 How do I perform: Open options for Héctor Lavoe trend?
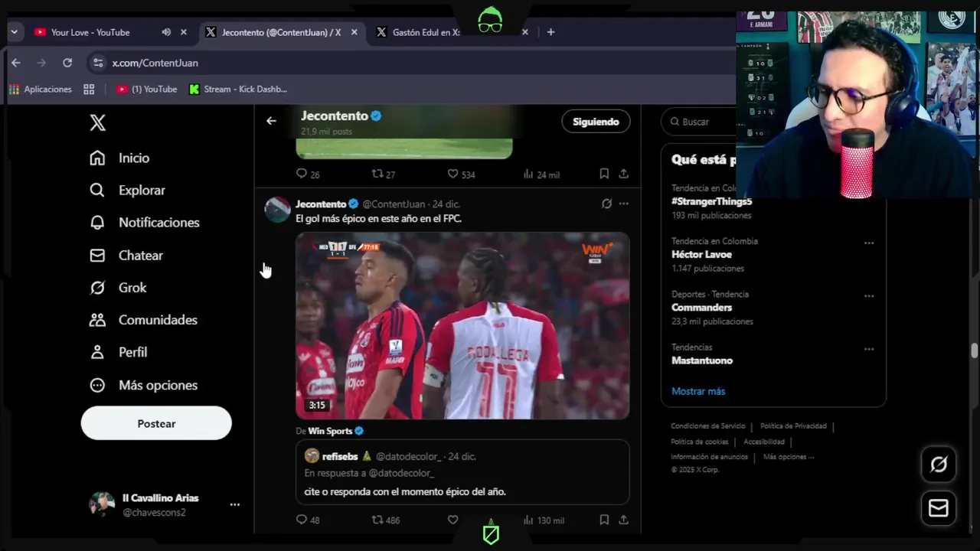click(x=869, y=243)
